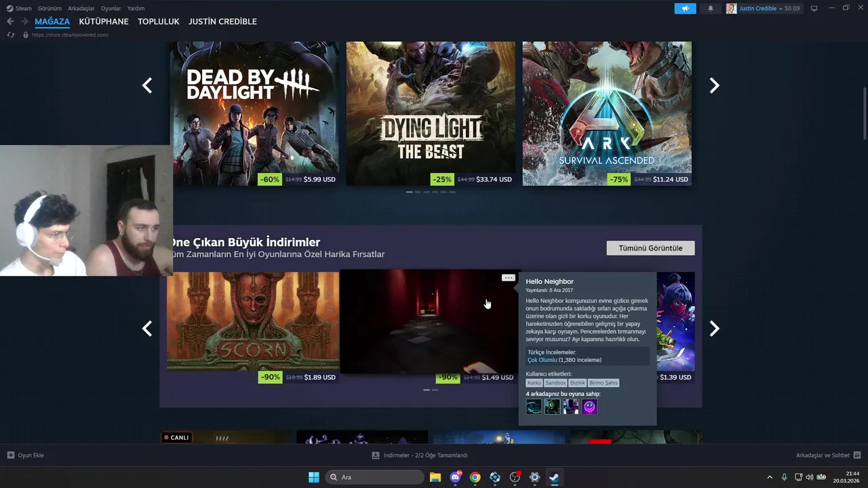Open the Steam menu
Viewport: 868px width, 488px height.
click(24, 8)
